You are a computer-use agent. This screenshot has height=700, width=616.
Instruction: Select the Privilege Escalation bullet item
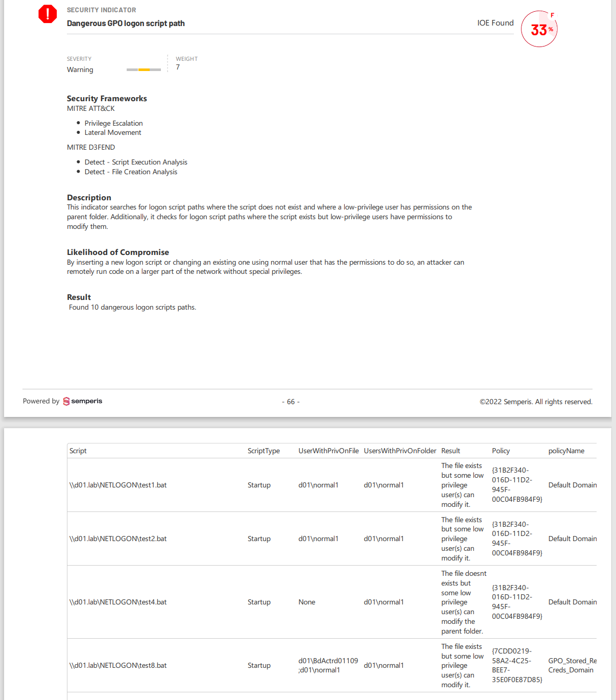[113, 123]
